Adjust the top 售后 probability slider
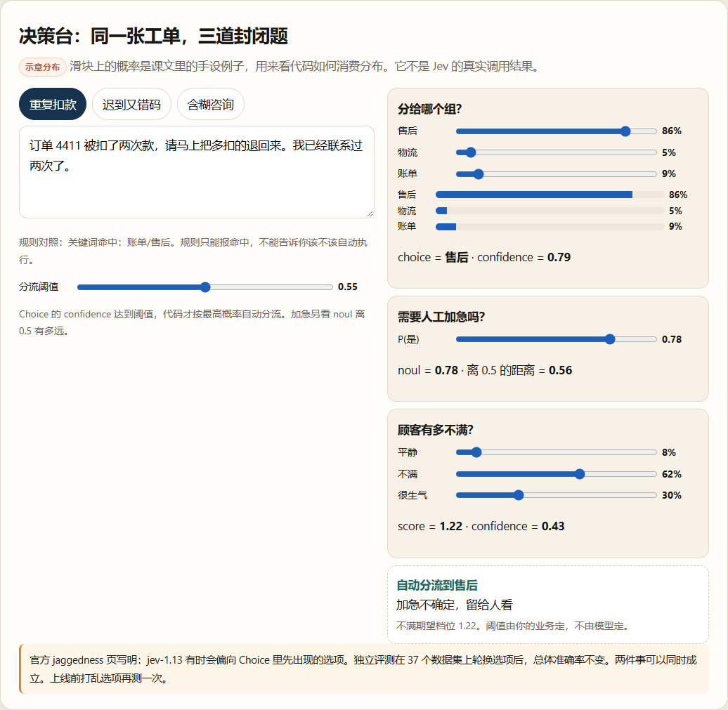This screenshot has width=728, height=710. pyautogui.click(x=557, y=131)
